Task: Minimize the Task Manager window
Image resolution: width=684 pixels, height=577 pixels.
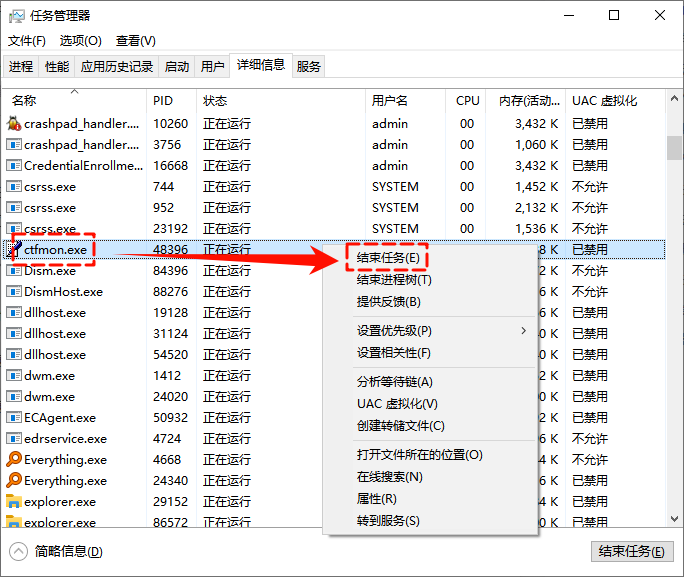Action: [569, 16]
